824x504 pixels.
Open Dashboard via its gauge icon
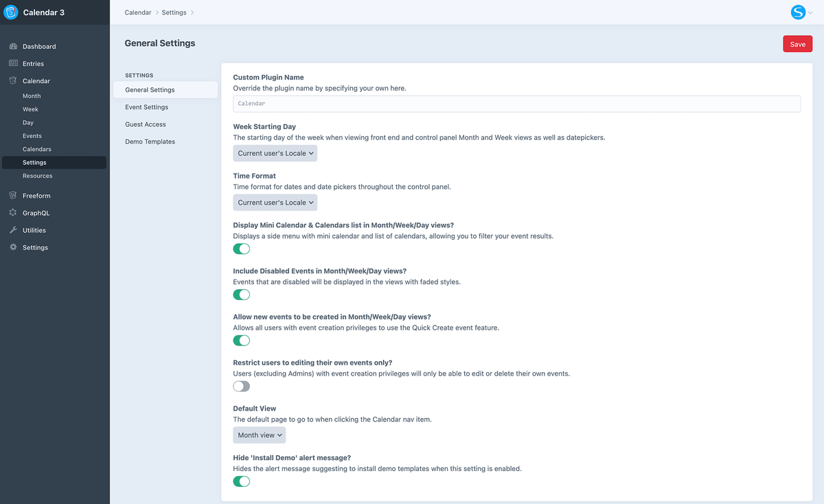(x=13, y=47)
